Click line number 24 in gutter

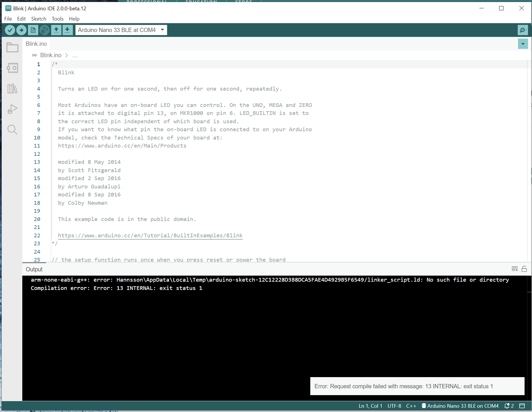coord(37,252)
